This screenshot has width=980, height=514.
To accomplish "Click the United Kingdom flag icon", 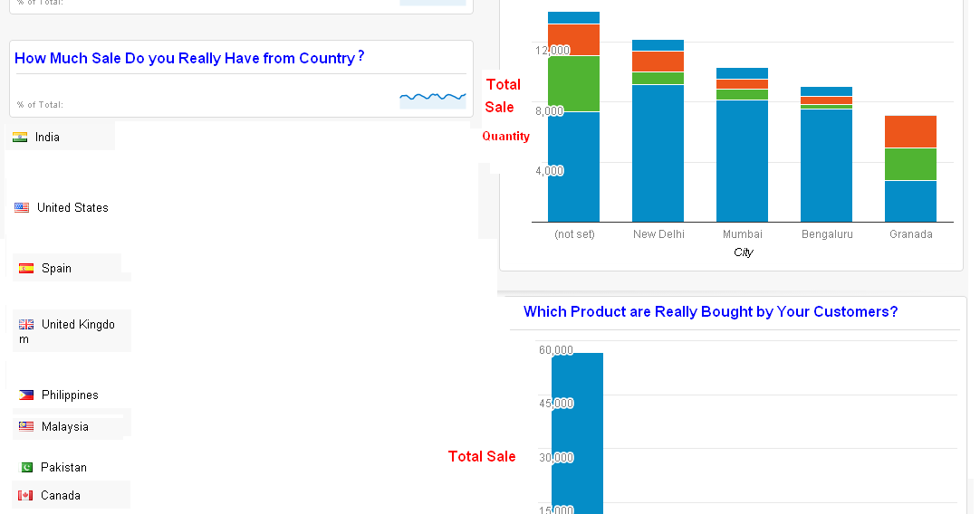I will pyautogui.click(x=26, y=325).
